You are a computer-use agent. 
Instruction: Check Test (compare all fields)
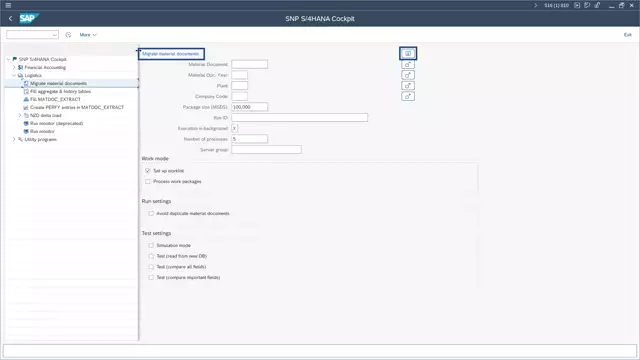151,267
